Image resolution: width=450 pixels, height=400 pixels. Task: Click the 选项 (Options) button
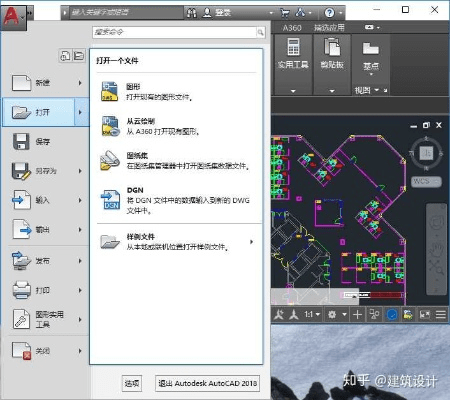tap(132, 383)
